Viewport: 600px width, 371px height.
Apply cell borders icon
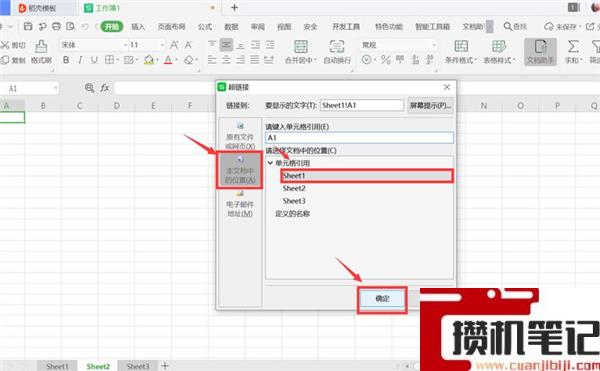click(109, 60)
